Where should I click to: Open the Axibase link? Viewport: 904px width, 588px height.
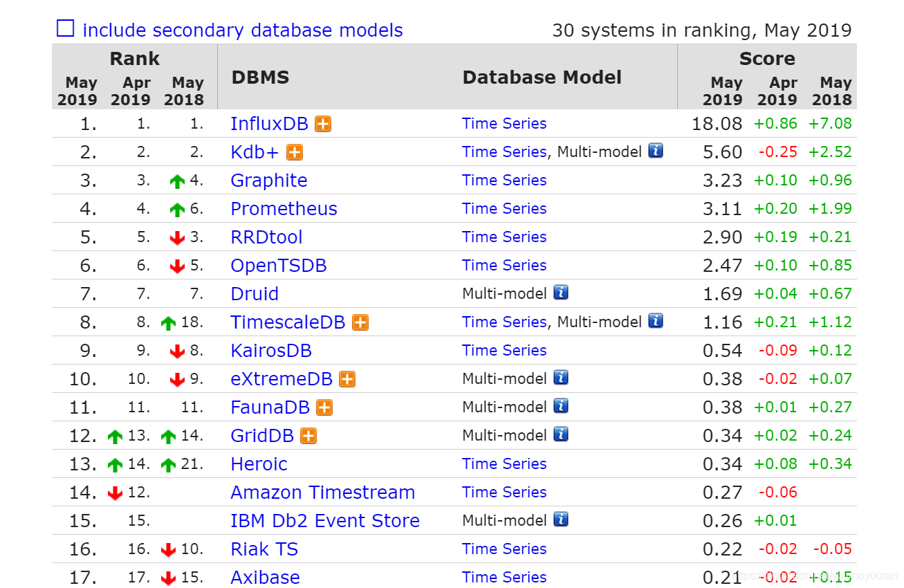265,578
